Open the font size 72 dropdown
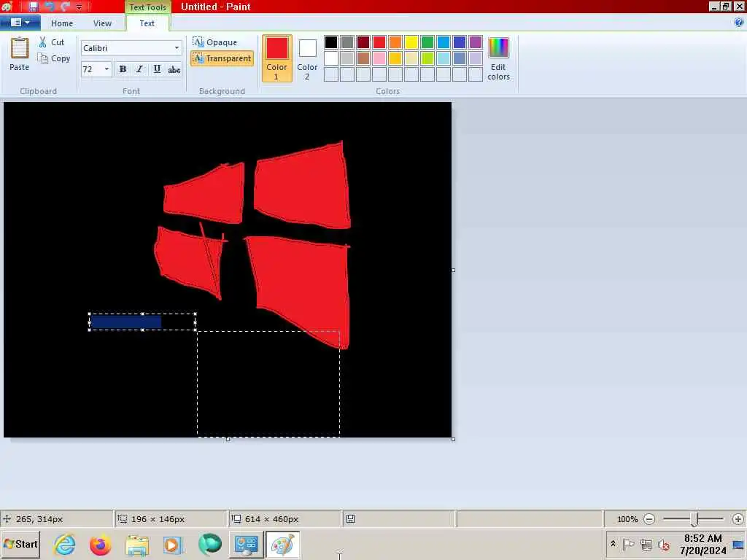Image resolution: width=747 pixels, height=560 pixels. pyautogui.click(x=107, y=69)
